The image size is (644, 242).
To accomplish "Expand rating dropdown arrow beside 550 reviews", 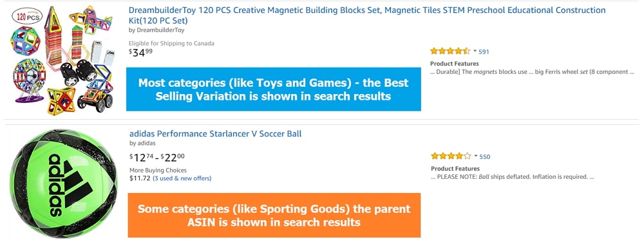I will click(x=476, y=156).
